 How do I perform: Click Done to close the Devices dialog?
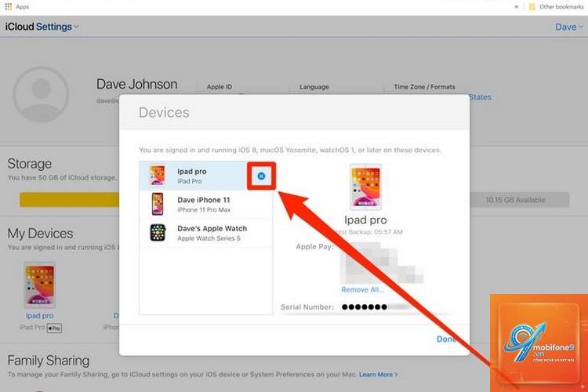tap(446, 339)
